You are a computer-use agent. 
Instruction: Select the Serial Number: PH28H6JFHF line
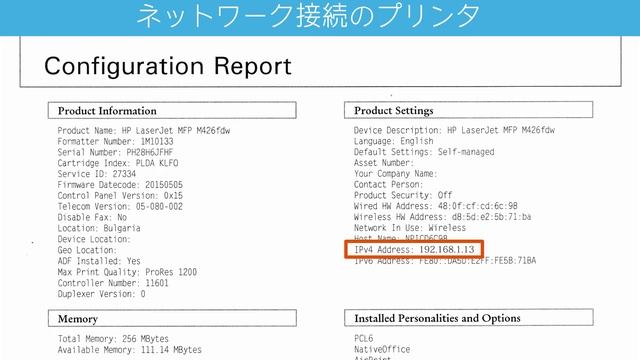pyautogui.click(x=115, y=152)
